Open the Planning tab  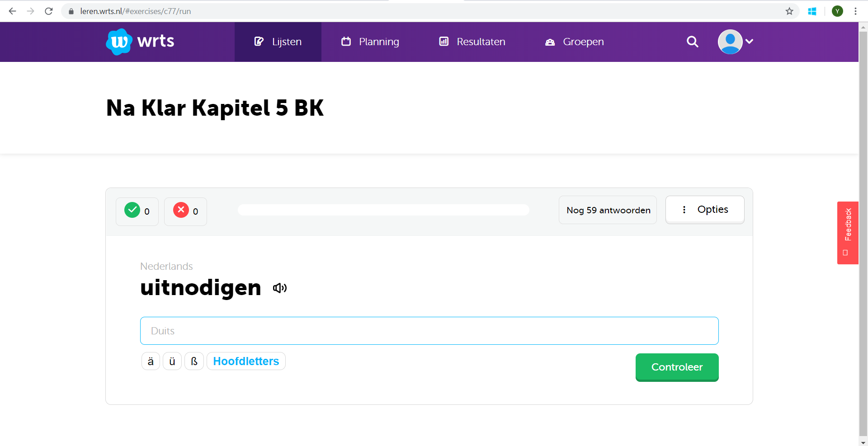point(370,42)
